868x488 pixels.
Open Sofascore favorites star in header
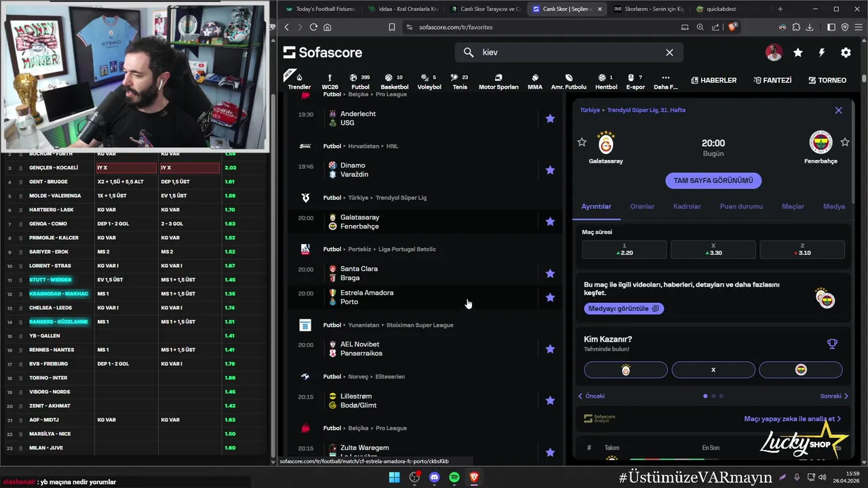click(x=798, y=52)
